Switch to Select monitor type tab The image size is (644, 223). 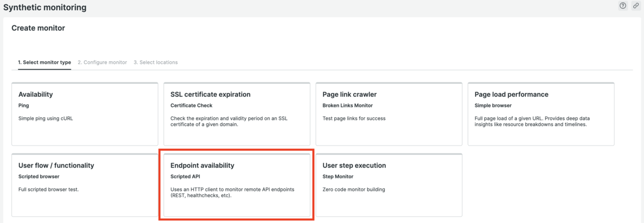(45, 62)
